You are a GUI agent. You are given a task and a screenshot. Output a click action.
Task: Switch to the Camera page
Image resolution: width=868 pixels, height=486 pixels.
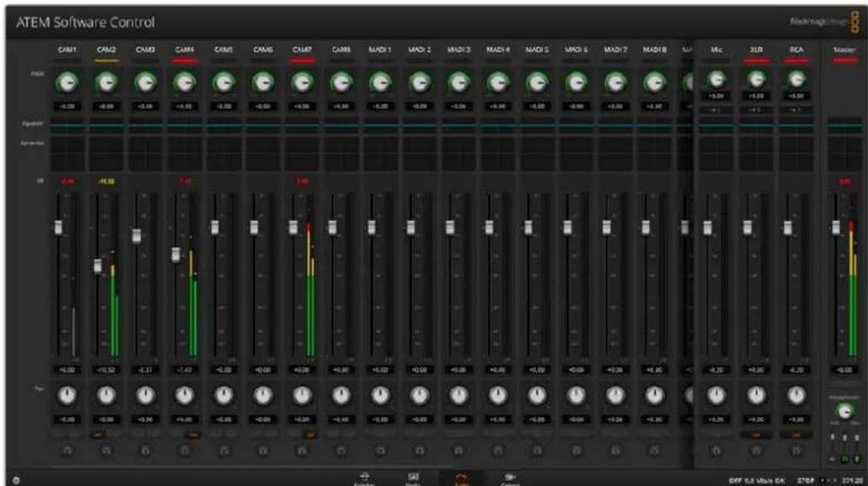pos(510,479)
